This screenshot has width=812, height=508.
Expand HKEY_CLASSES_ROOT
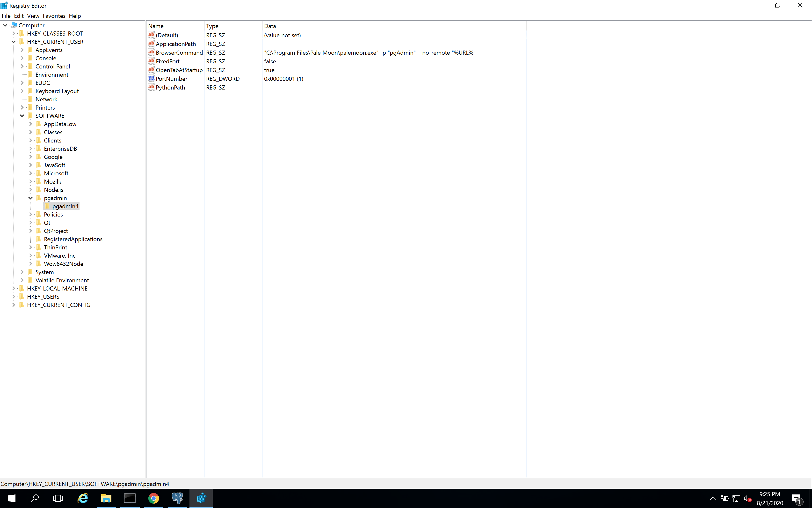pos(14,33)
